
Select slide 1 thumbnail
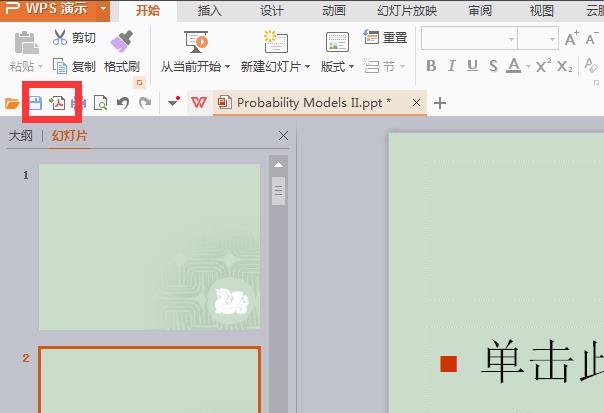pos(149,247)
